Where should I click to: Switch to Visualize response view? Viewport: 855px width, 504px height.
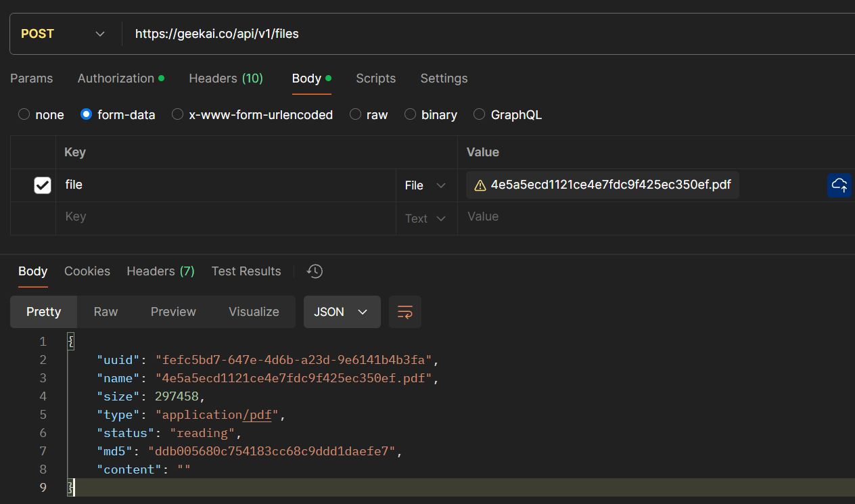click(254, 312)
